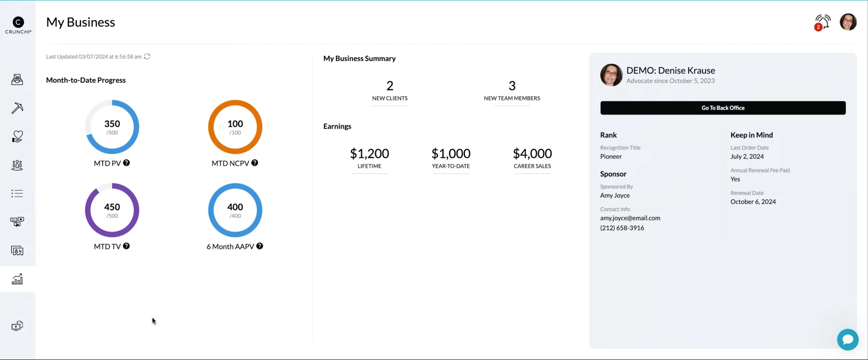This screenshot has width=868, height=360.
Task: Open notifications bell with 2 alerts
Action: 823,22
